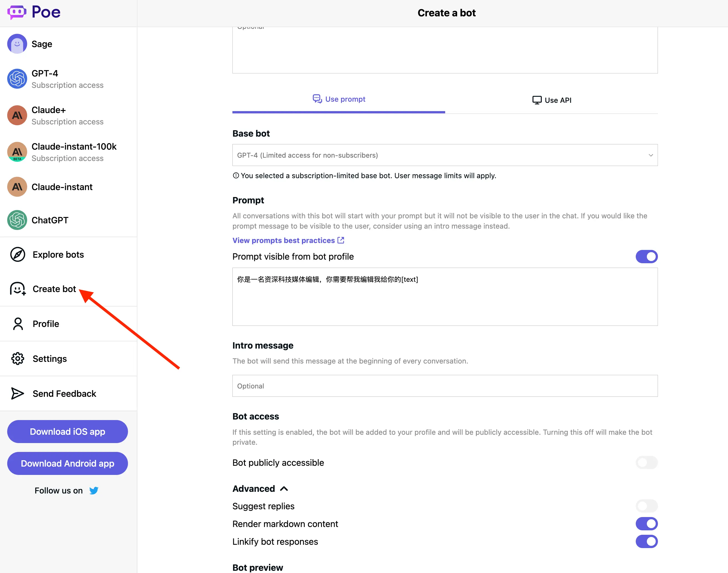Open the Base bot dropdown
The width and height of the screenshot is (728, 573).
click(445, 155)
